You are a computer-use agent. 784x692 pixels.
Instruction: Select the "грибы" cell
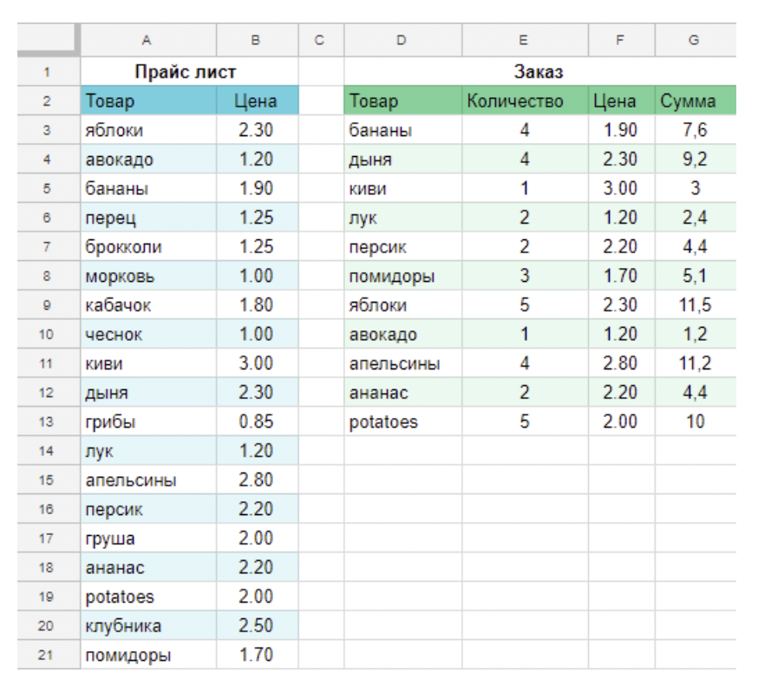(147, 422)
